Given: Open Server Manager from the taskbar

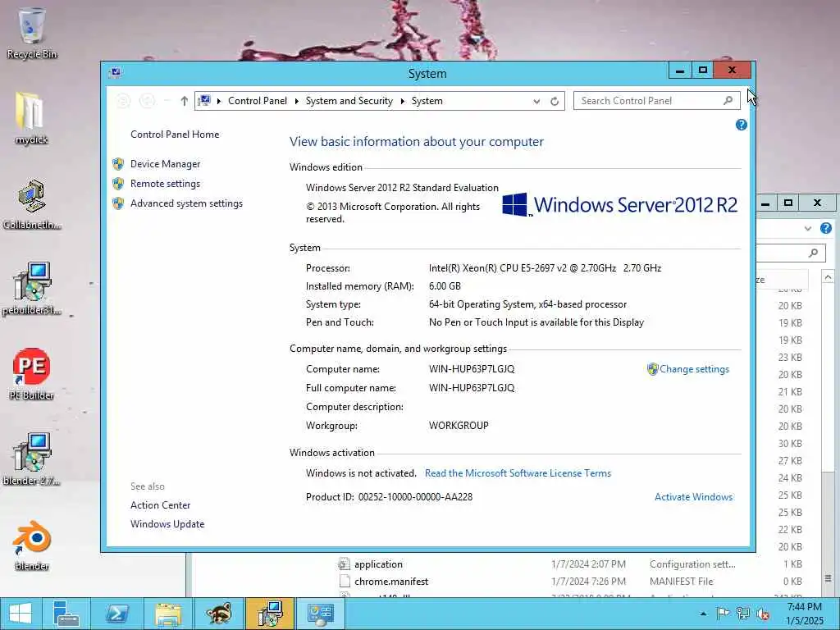Looking at the screenshot, I should (66, 614).
